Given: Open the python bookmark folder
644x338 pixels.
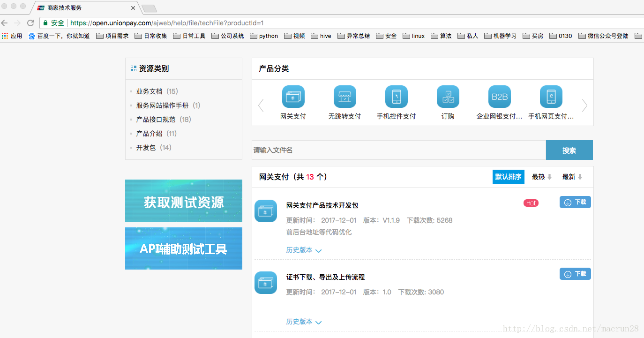Looking at the screenshot, I should pyautogui.click(x=264, y=36).
